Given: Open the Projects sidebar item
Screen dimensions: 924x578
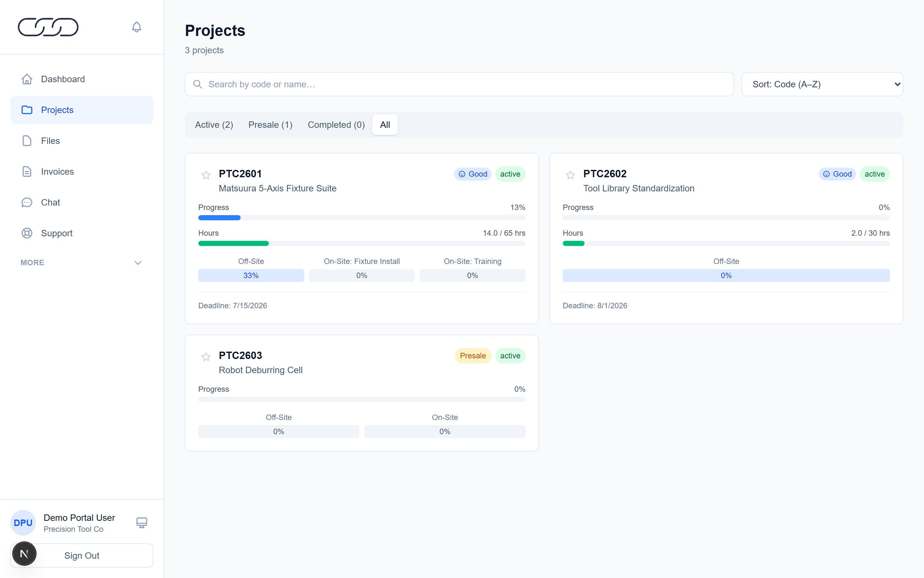Looking at the screenshot, I should pos(82,110).
